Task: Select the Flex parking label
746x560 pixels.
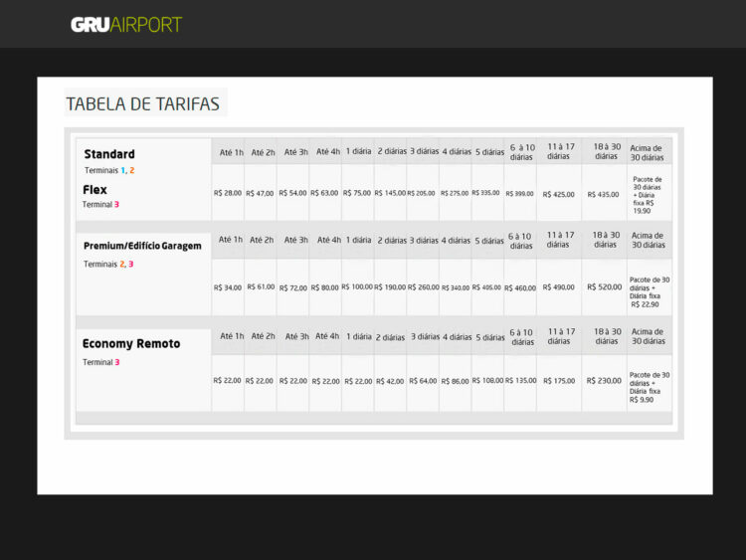Action: click(x=95, y=189)
